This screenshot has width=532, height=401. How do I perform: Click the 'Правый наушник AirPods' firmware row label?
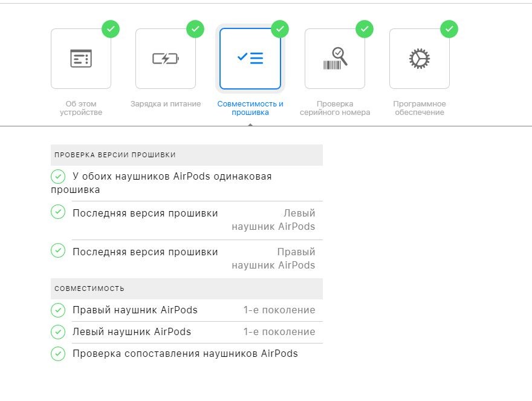pyautogui.click(x=145, y=252)
